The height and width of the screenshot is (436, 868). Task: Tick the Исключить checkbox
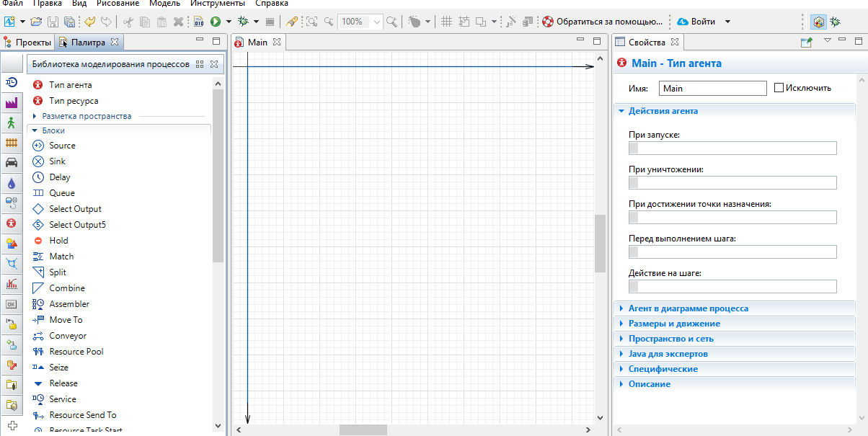click(779, 88)
